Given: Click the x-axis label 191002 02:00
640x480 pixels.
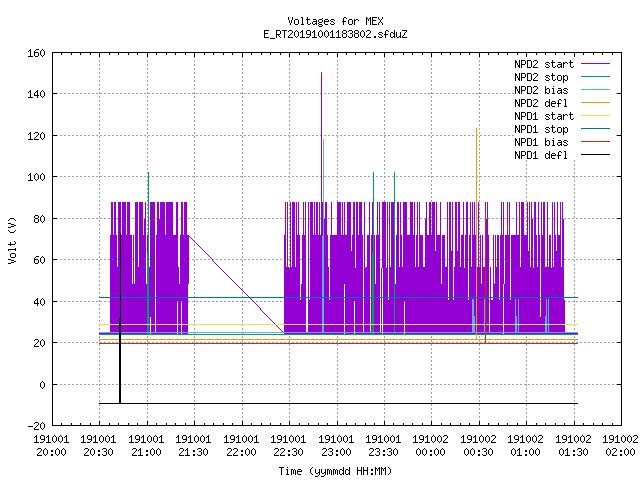Looking at the screenshot, I should (620, 446).
